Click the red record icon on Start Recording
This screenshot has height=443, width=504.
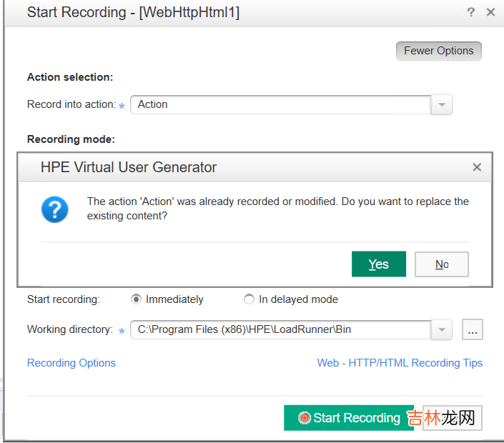[x=305, y=418]
